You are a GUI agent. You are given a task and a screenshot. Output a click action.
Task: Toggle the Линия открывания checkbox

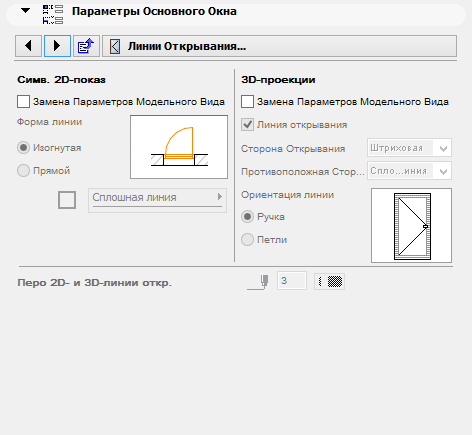[x=247, y=125]
